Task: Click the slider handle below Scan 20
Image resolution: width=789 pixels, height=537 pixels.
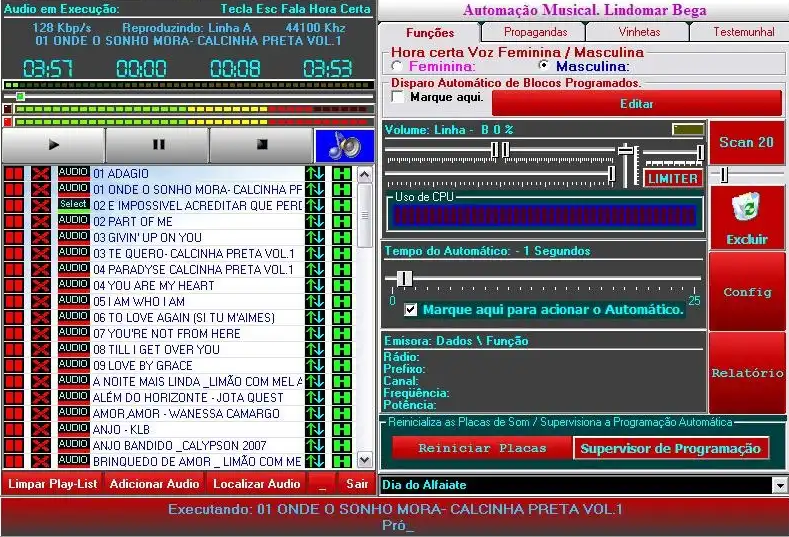Action: tap(724, 175)
